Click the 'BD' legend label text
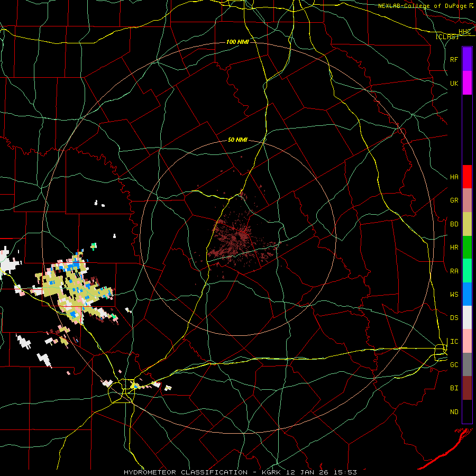The height and width of the screenshot is (476, 476). [454, 224]
